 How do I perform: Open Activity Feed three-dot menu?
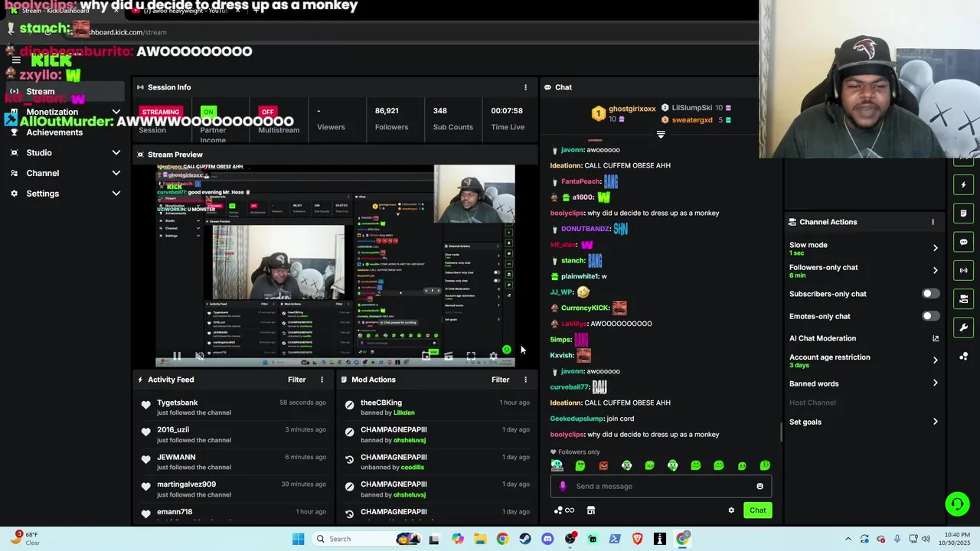point(322,380)
